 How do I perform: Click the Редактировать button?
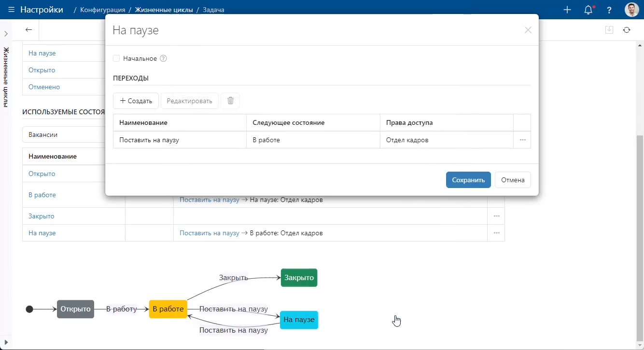pos(189,101)
